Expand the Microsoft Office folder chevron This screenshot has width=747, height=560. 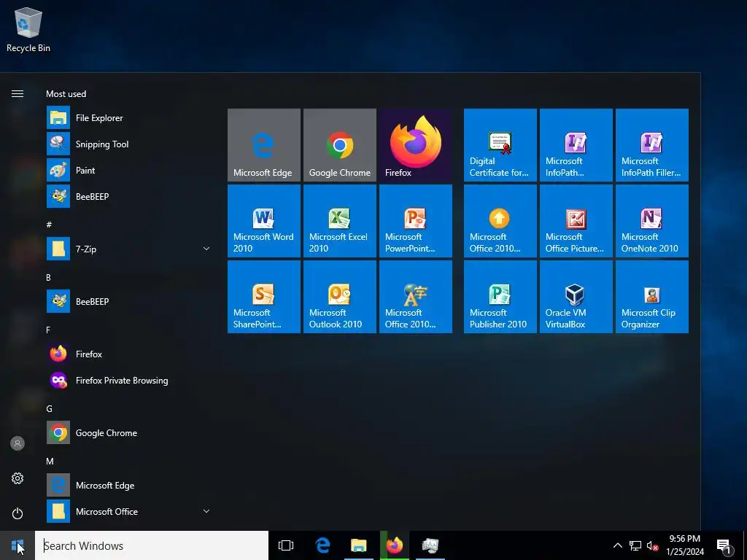pyautogui.click(x=206, y=511)
